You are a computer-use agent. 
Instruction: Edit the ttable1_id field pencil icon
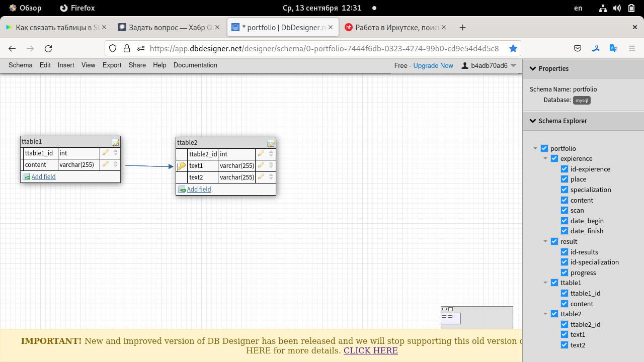pos(106,153)
